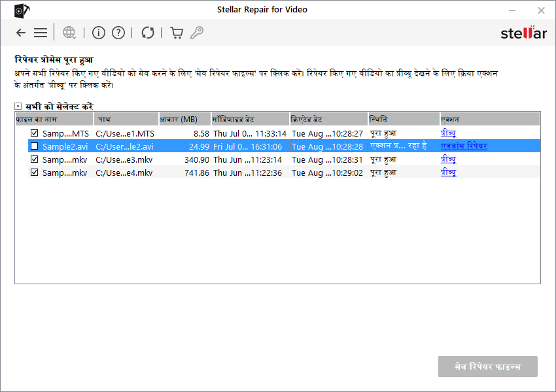Toggle the 'सभी को सेलेक्ट करें' checkbox
This screenshot has height=392, width=556.
point(18,106)
